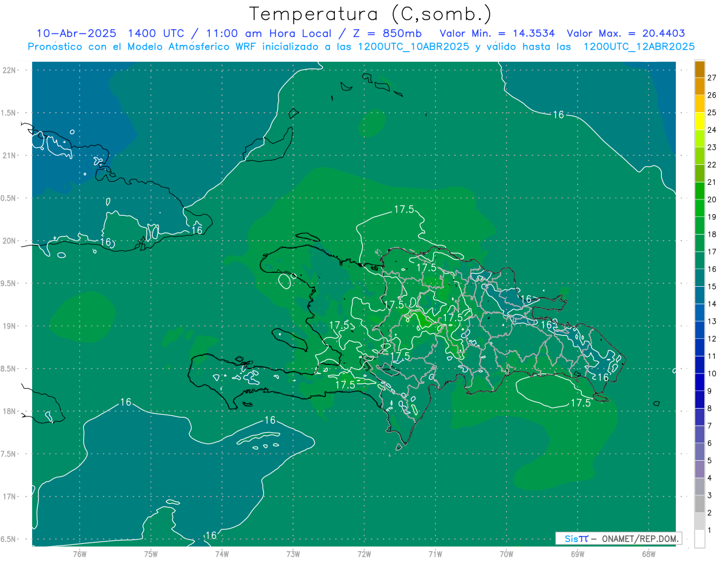This screenshot has height=562, width=728.
Task: Pick the blue swatch between 12 and 13
Action: 699,330
